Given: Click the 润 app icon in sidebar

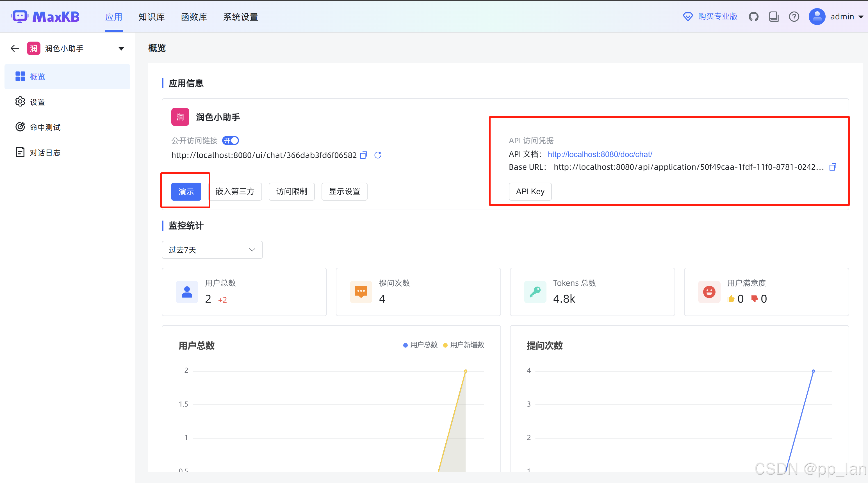Looking at the screenshot, I should pos(34,49).
